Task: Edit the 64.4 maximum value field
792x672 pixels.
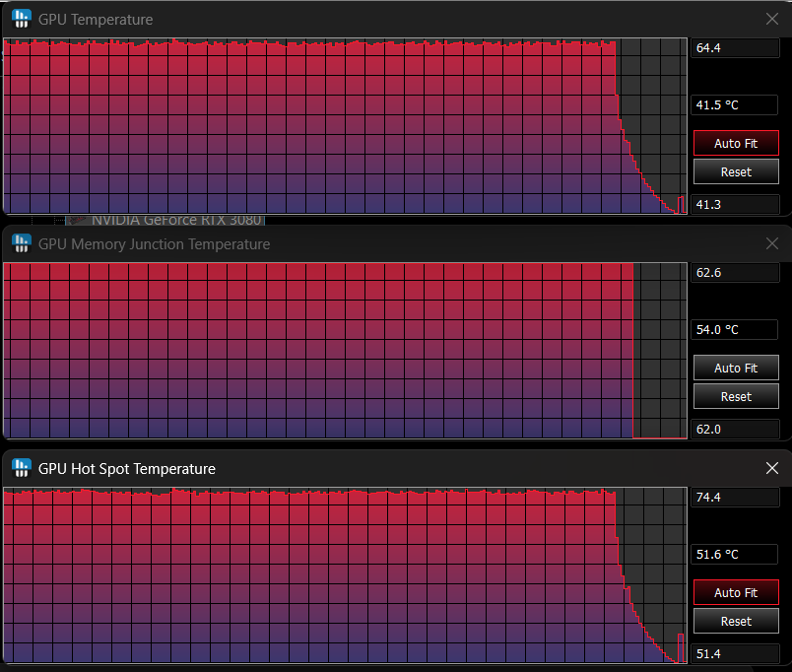Action: [x=735, y=48]
